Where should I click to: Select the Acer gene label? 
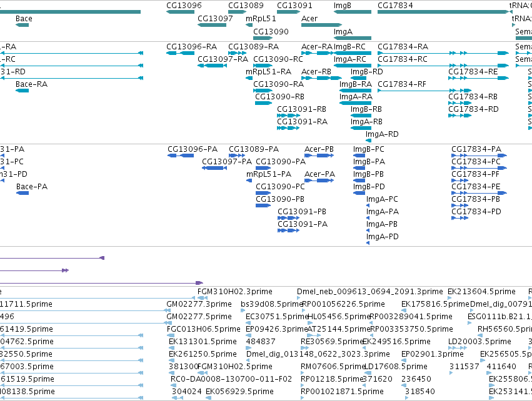(x=309, y=19)
